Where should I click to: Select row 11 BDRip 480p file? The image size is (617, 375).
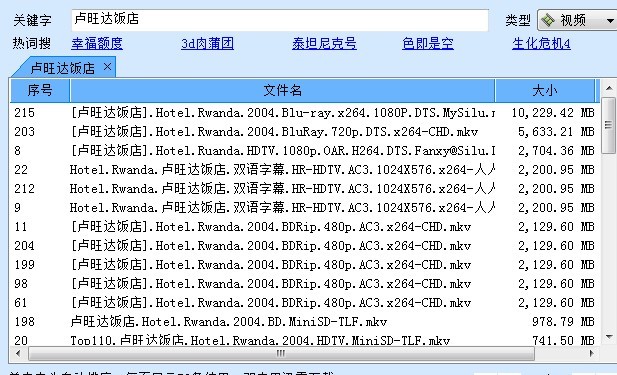(305, 227)
